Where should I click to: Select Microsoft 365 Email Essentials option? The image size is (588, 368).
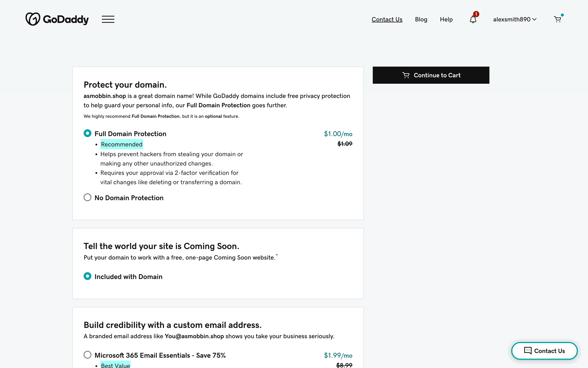(x=88, y=355)
